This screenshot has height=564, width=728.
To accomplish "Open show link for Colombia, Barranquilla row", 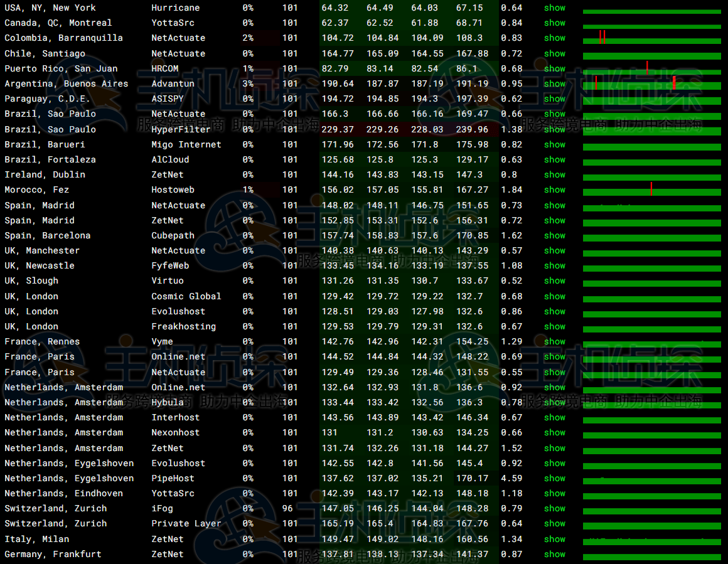I will [554, 38].
